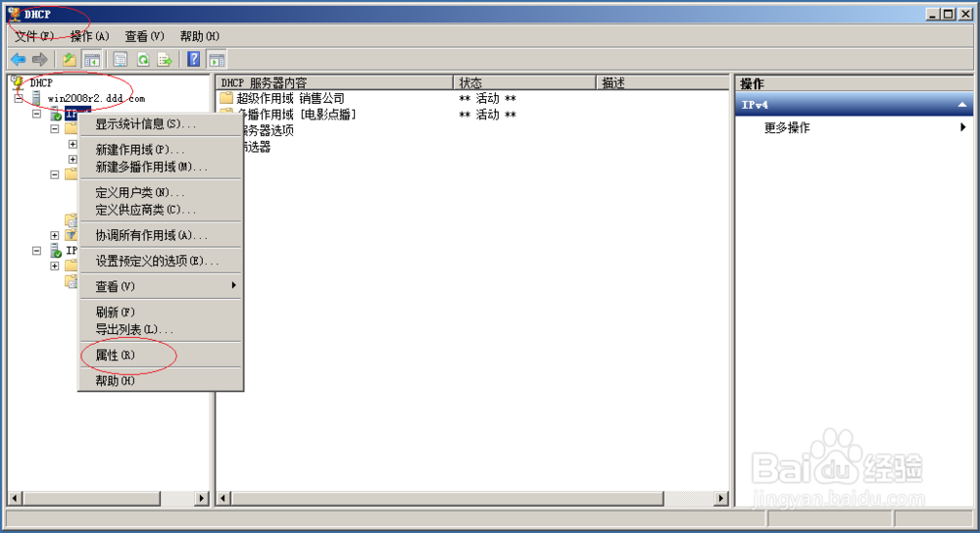Click right arrow of content pane scrollbar

721,498
